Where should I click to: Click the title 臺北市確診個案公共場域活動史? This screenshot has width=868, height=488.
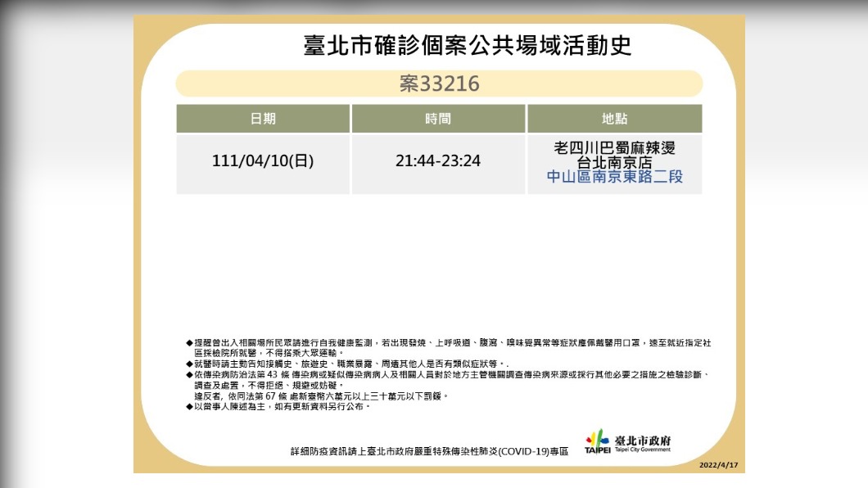click(468, 45)
